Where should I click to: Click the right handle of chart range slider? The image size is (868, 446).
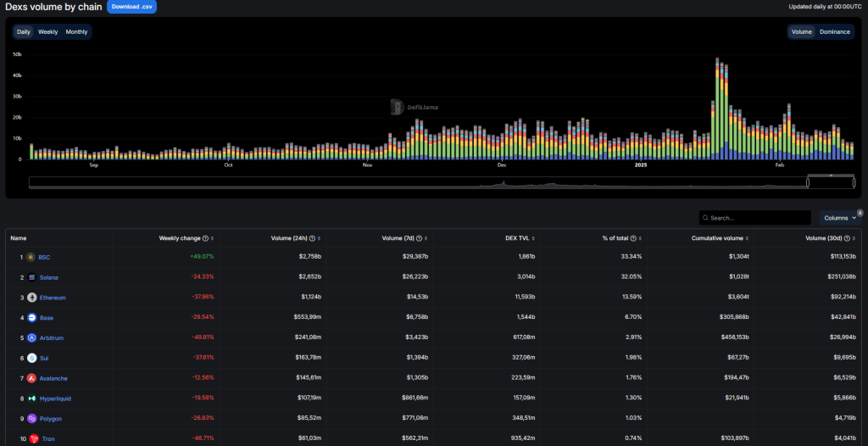tap(854, 182)
